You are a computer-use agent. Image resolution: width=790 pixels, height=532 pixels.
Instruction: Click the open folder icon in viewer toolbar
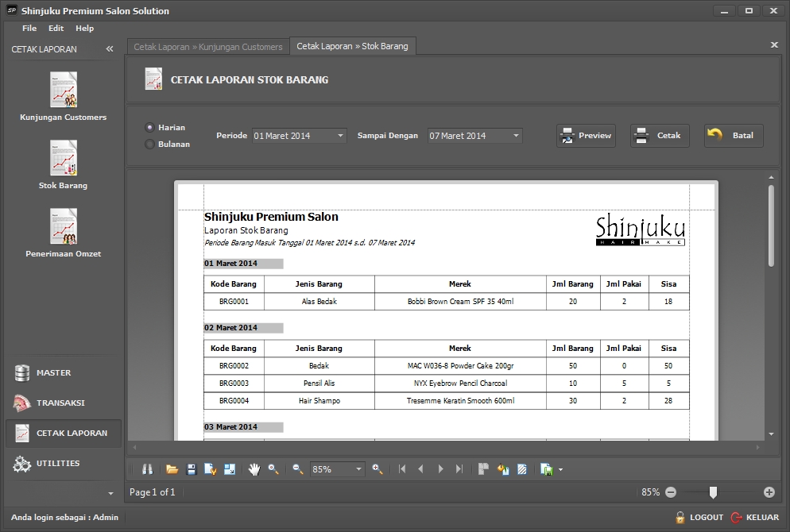172,469
